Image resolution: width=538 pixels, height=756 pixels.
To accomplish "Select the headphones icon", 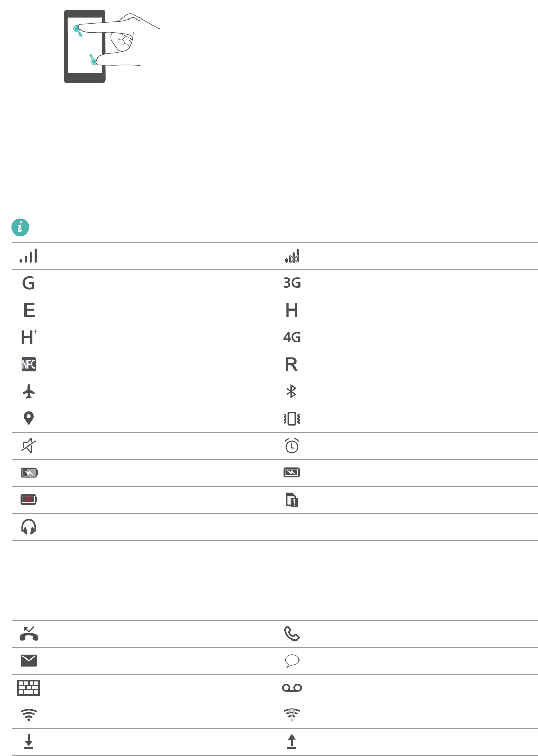I will (x=29, y=527).
